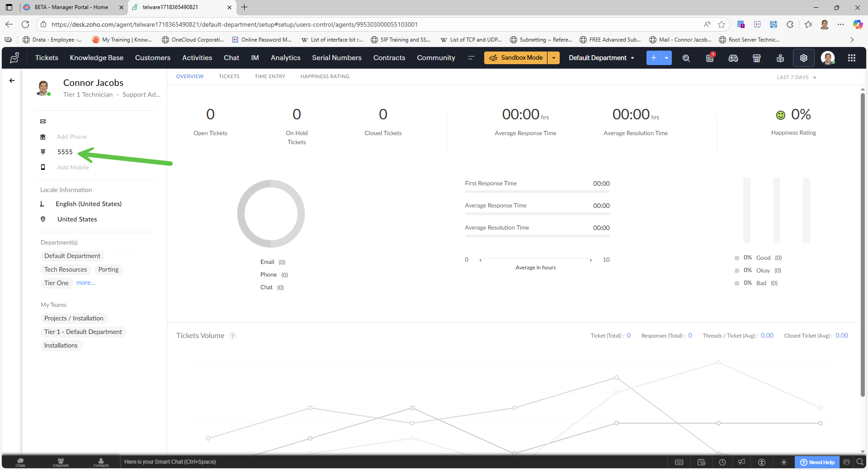
Task: Open the Zoho apps grid launcher
Action: click(x=851, y=58)
